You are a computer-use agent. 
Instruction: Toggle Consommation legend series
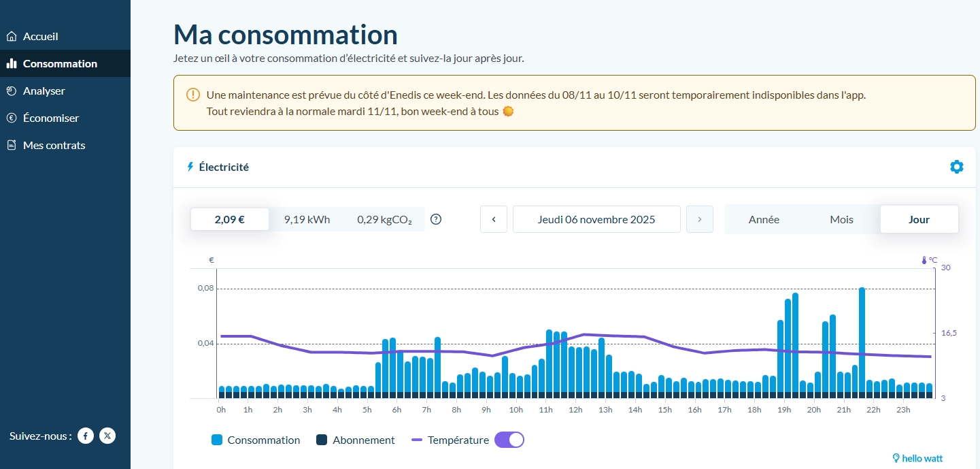coord(256,440)
